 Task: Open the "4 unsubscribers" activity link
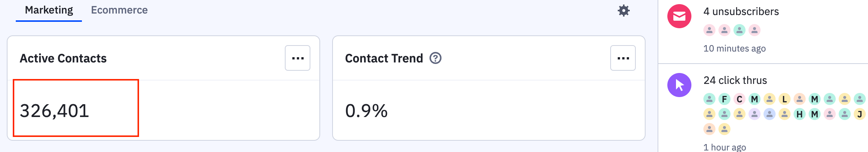coord(741,12)
